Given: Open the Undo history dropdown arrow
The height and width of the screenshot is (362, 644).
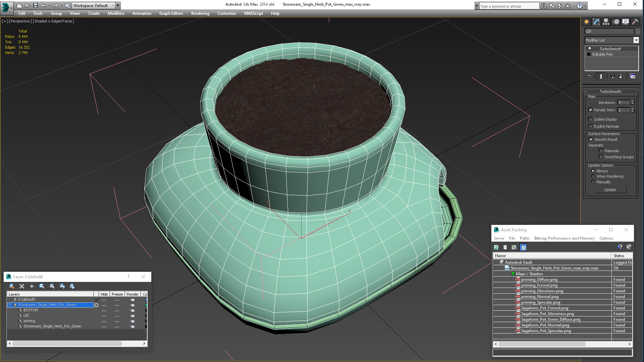Looking at the screenshot, I should [49, 5].
